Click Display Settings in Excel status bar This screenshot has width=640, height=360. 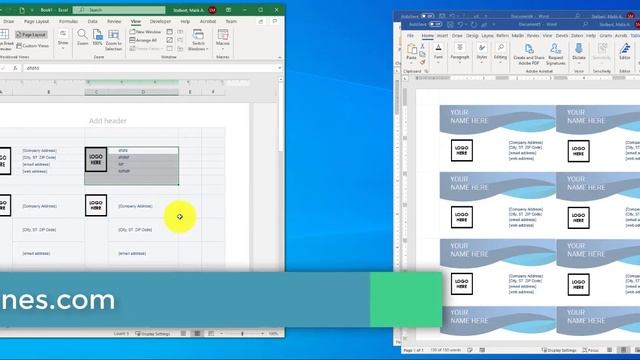pyautogui.click(x=153, y=333)
